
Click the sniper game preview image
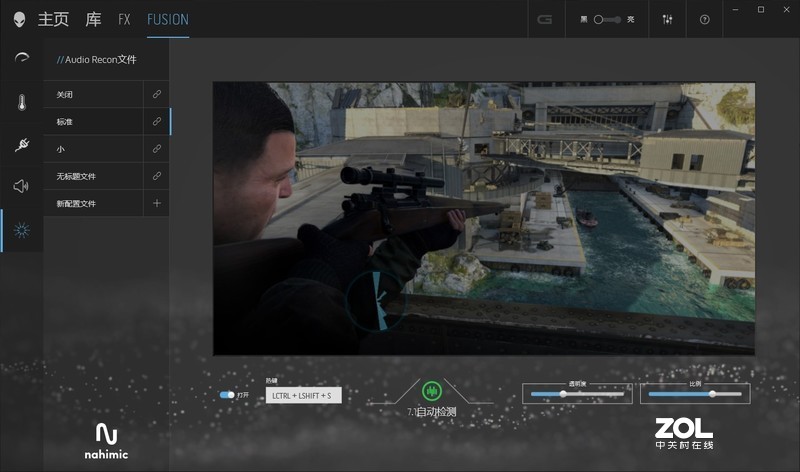(x=484, y=218)
